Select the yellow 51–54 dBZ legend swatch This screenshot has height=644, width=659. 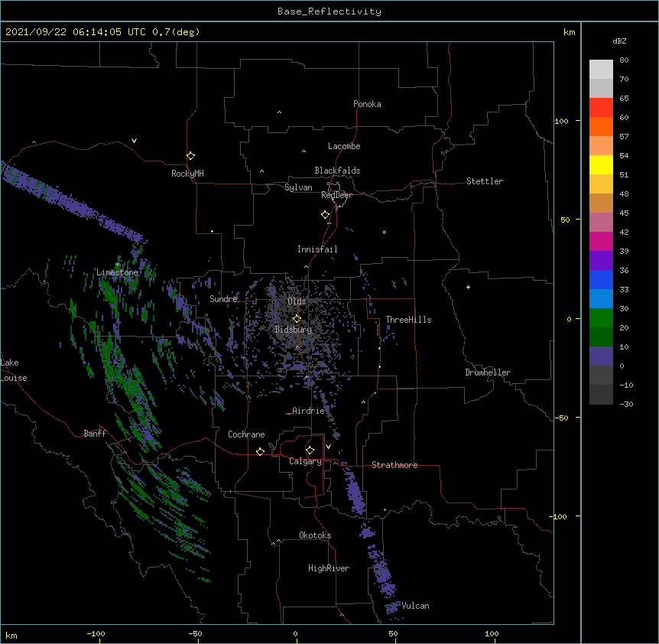(601, 165)
